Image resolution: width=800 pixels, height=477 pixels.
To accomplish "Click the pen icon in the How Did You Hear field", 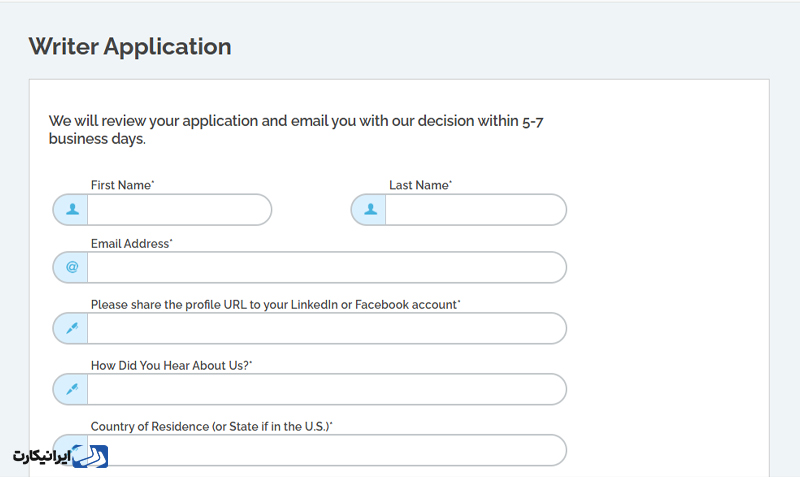I will tap(72, 389).
